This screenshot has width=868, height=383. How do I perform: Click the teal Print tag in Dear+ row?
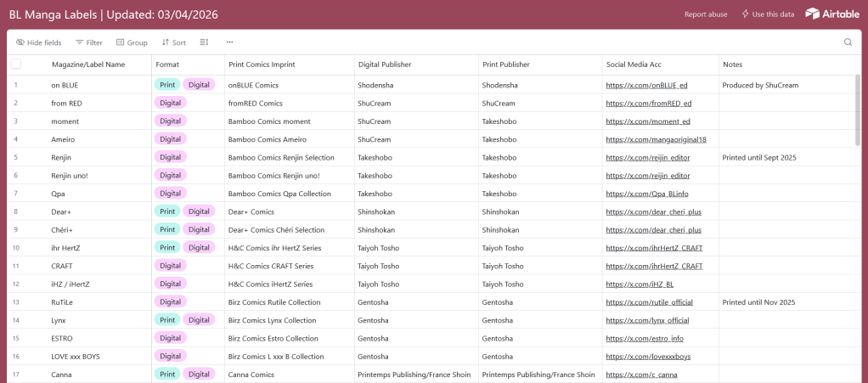167,211
